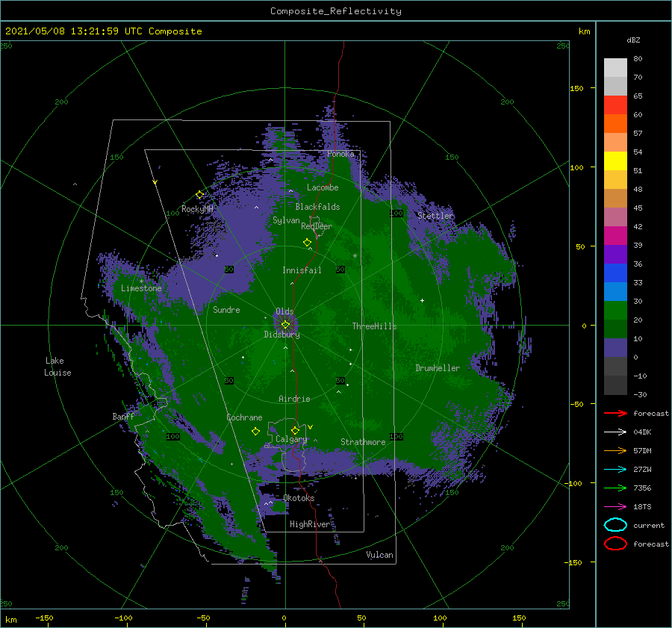Select the cyan 27ZW arrow icon
This screenshot has height=628, width=672.
615,470
